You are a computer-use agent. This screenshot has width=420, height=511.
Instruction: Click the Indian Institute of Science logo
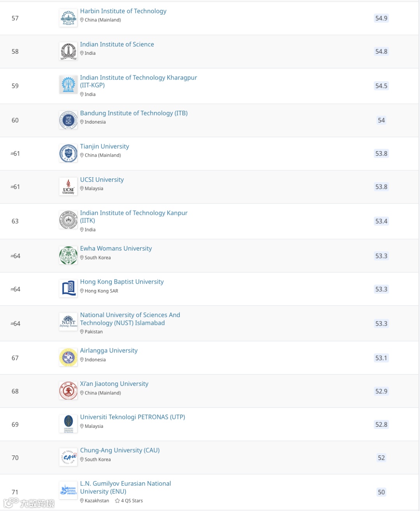68,51
